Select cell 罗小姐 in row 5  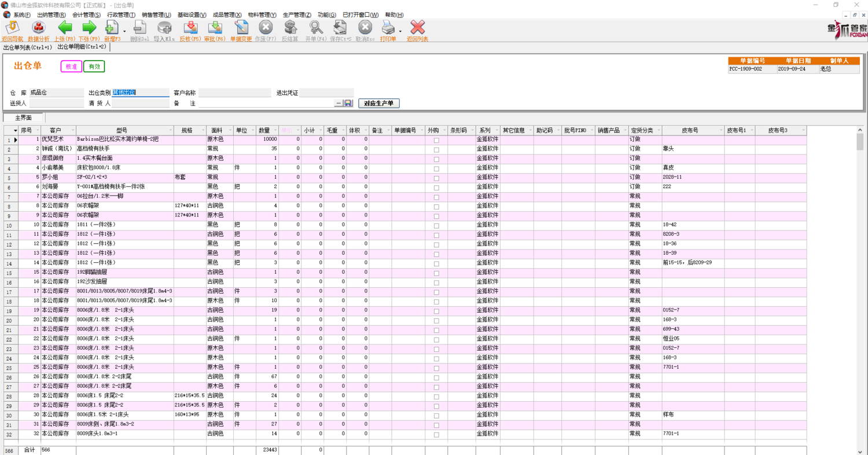pyautogui.click(x=58, y=178)
